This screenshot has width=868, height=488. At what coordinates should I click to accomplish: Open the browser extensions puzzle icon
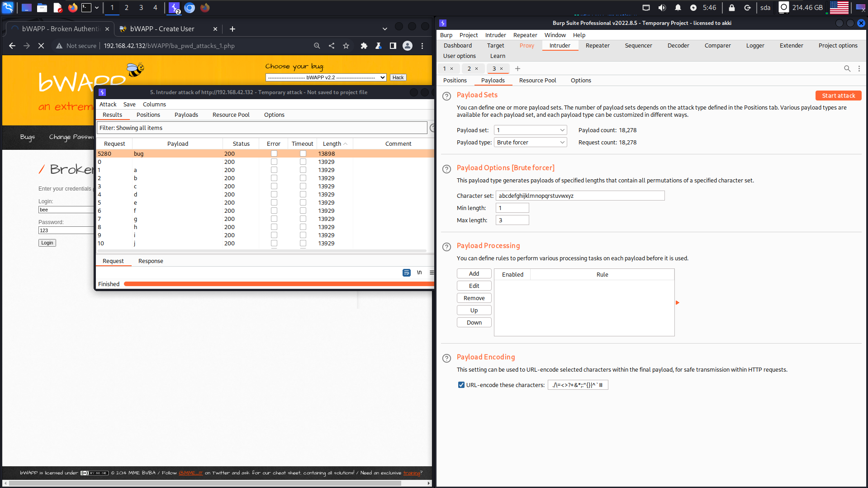pos(364,46)
